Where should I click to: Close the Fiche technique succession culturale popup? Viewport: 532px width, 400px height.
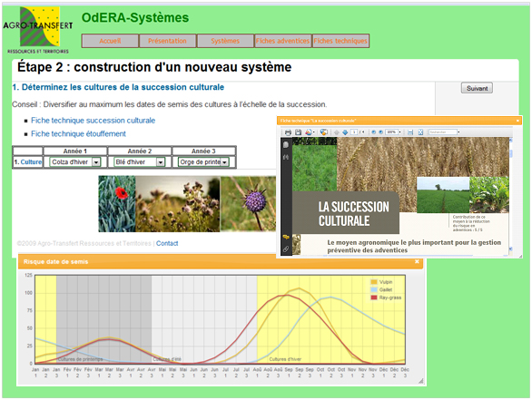point(517,121)
